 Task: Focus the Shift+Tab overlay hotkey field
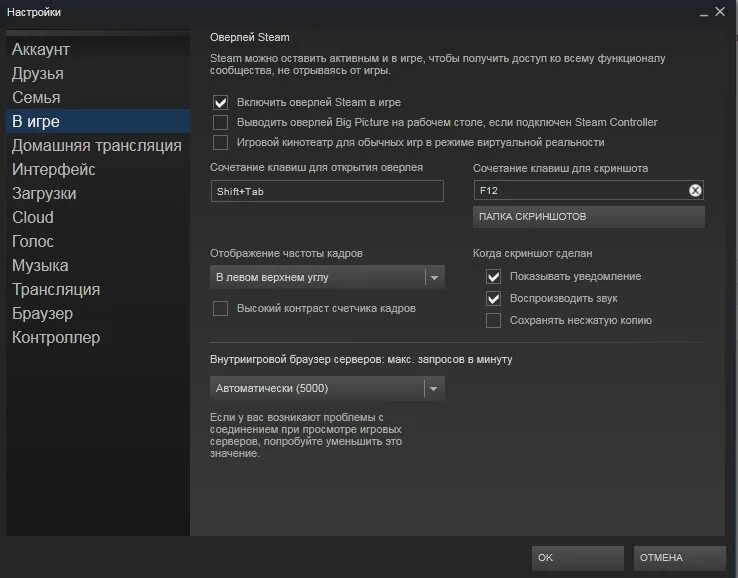pyautogui.click(x=327, y=191)
